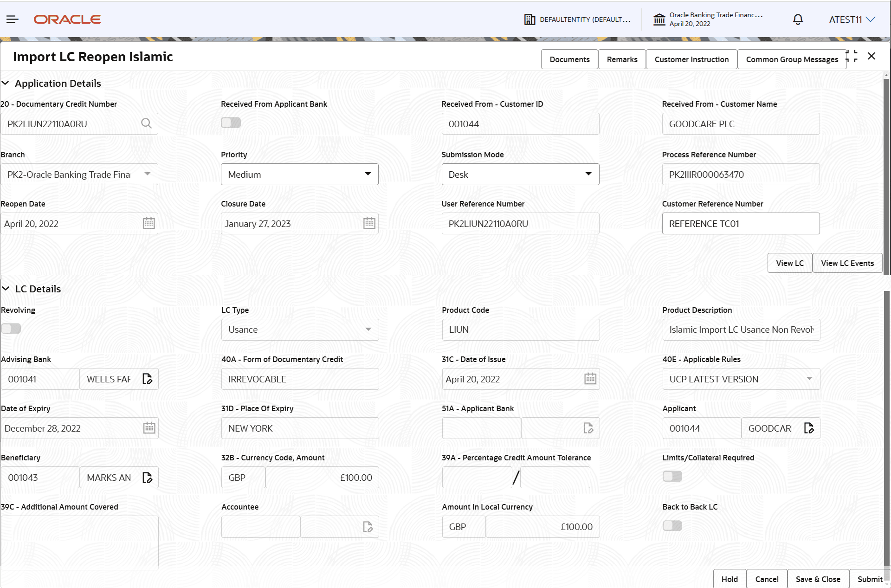This screenshot has width=891, height=588.
Task: Open Beneficiary details document icon
Action: 147,478
